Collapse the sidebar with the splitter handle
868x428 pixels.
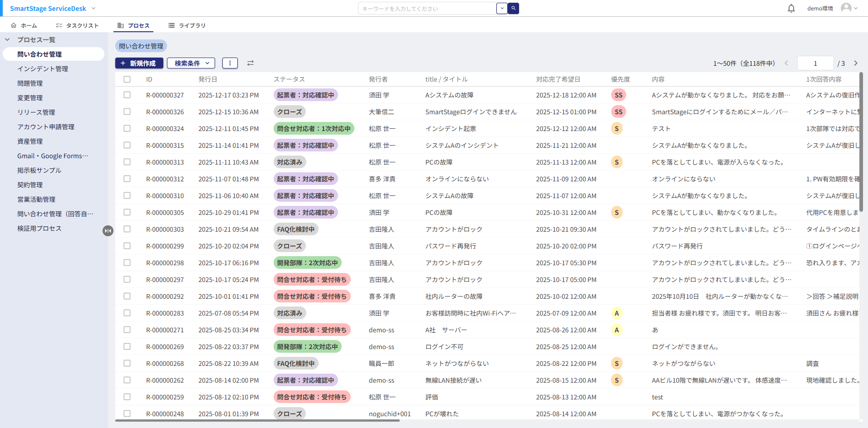coord(108,231)
